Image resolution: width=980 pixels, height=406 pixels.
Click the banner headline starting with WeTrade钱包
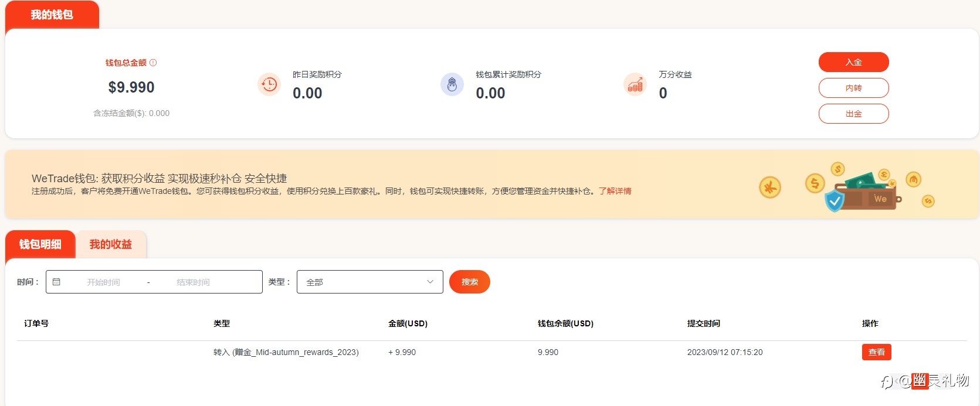point(160,178)
